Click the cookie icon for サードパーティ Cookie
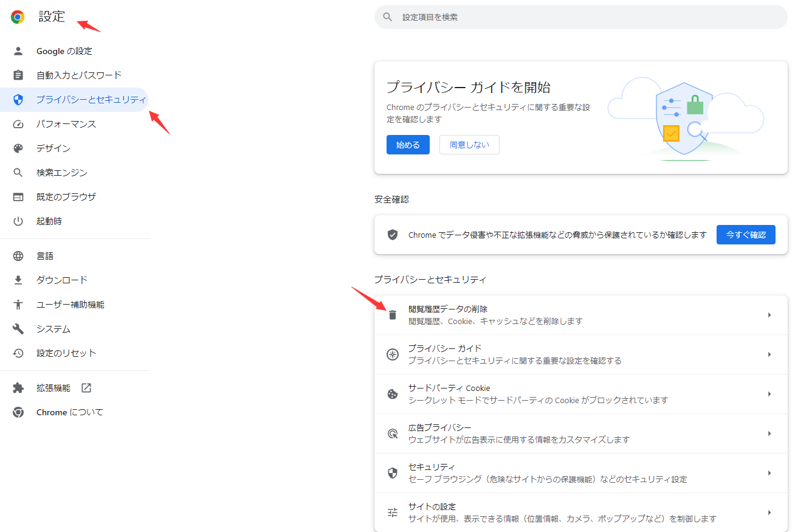The image size is (812, 532). point(393,394)
